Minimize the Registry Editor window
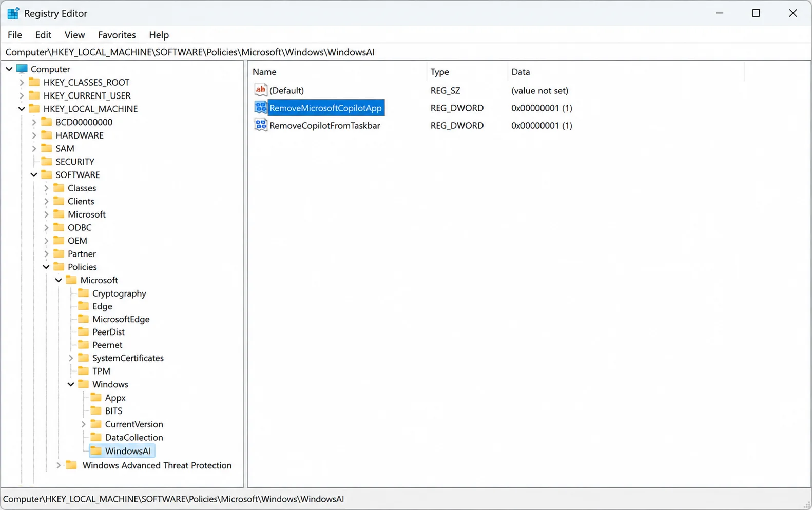This screenshot has height=510, width=812. pyautogui.click(x=720, y=13)
